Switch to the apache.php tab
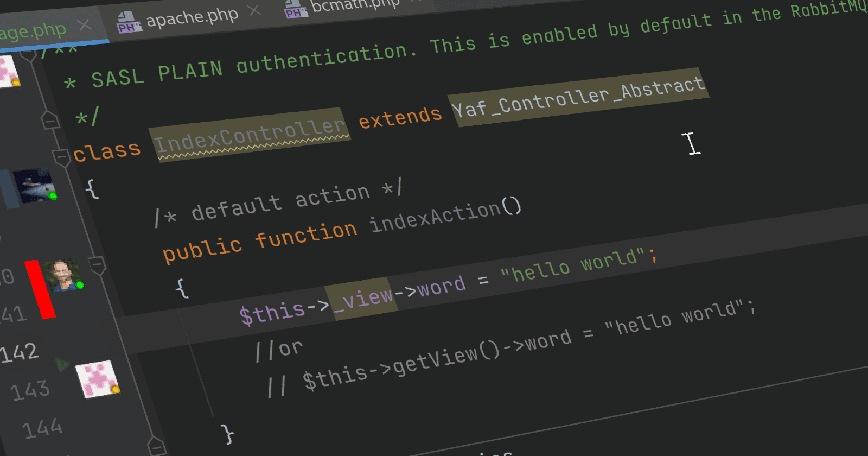Image resolution: width=868 pixels, height=456 pixels. click(192, 17)
